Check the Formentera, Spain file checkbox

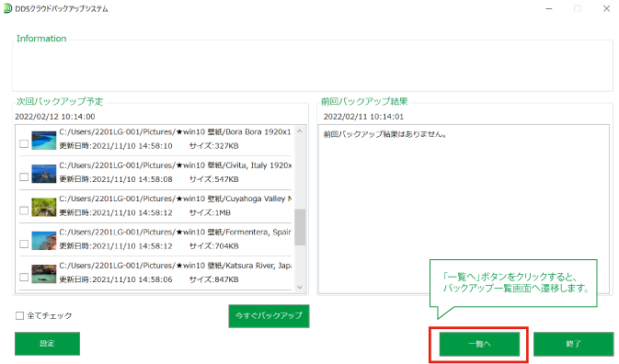[24, 244]
